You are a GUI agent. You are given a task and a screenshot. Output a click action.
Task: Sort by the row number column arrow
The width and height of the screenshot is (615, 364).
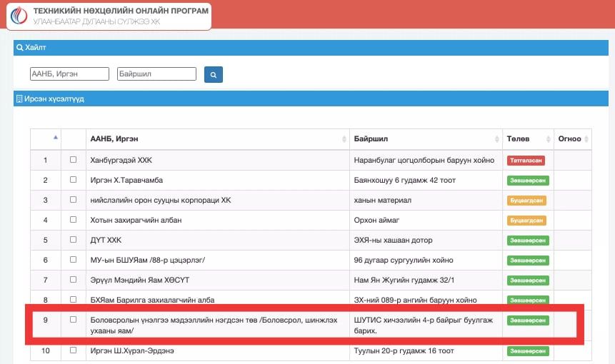(56, 137)
